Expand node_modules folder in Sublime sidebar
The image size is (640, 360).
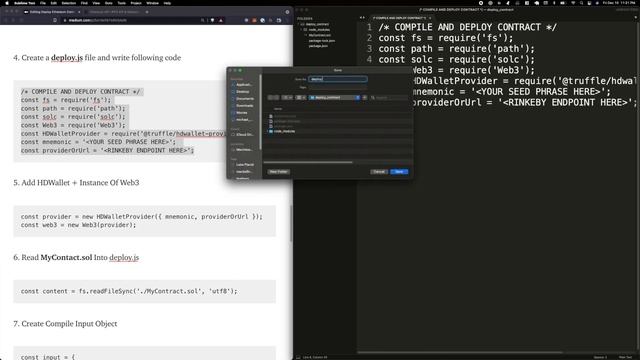click(302, 30)
